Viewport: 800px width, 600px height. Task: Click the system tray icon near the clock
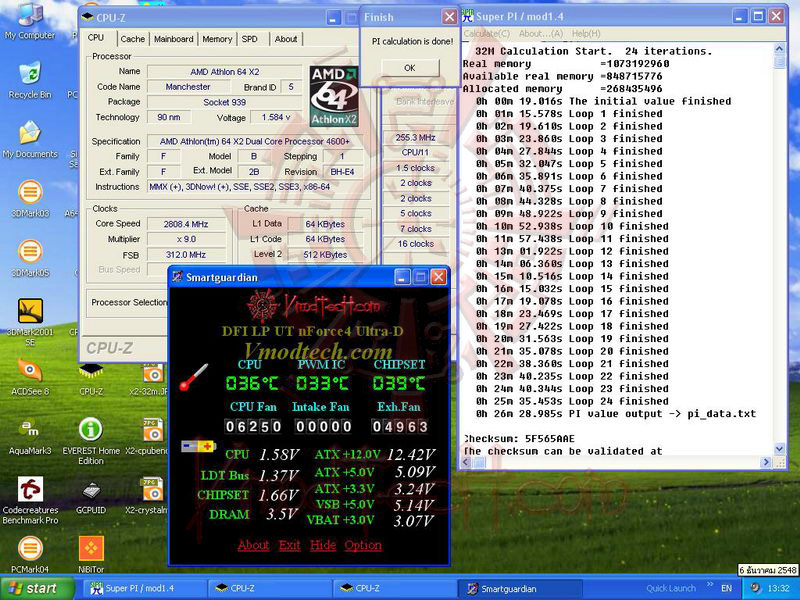tap(755, 588)
